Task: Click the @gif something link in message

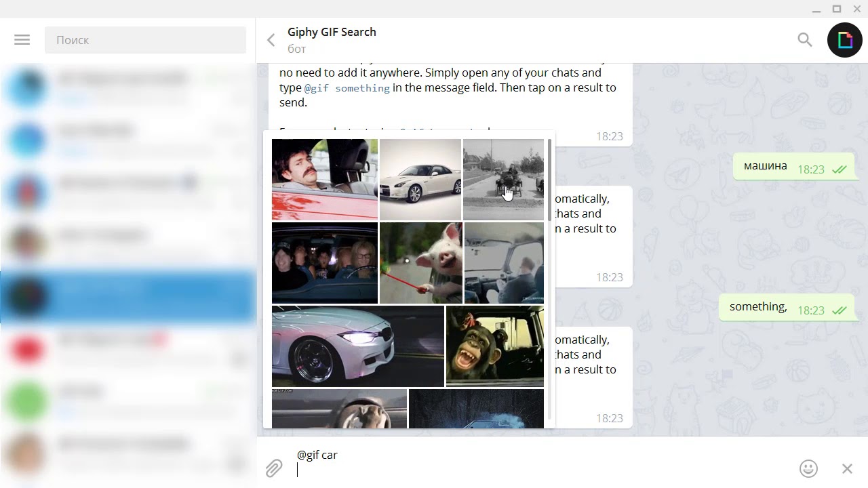Action: point(347,88)
